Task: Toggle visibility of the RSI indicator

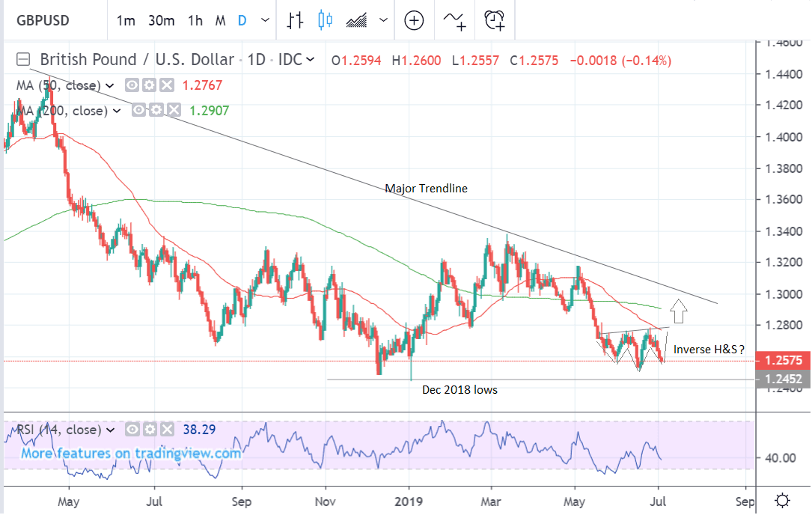Action: click(x=132, y=430)
